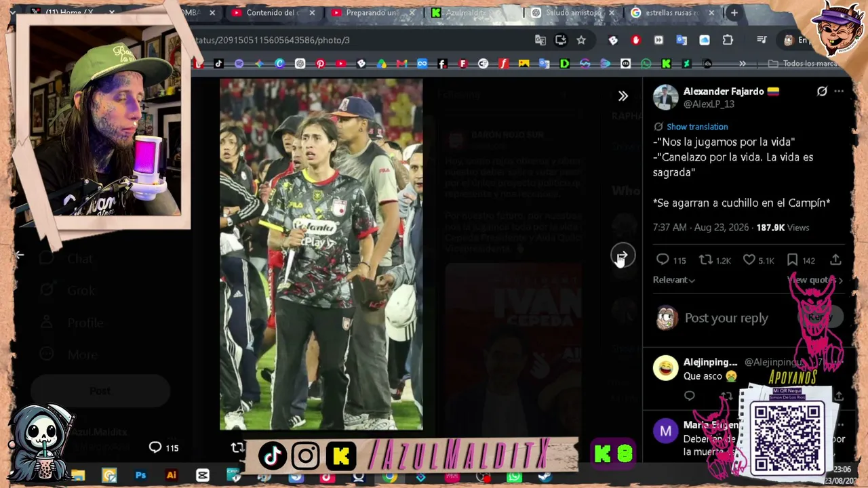Open Google Drive bookmark
The image size is (868, 488).
[381, 64]
